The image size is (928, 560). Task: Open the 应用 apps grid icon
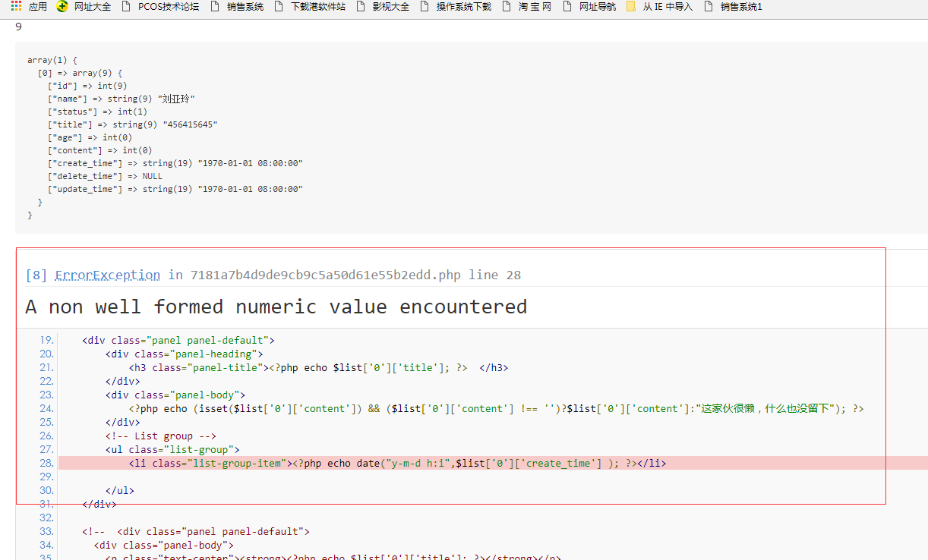click(x=16, y=6)
